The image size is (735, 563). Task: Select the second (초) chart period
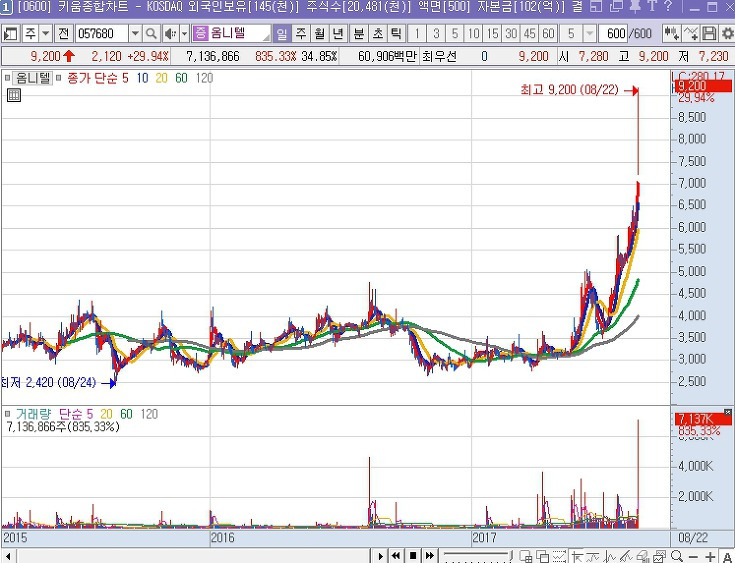[377, 34]
